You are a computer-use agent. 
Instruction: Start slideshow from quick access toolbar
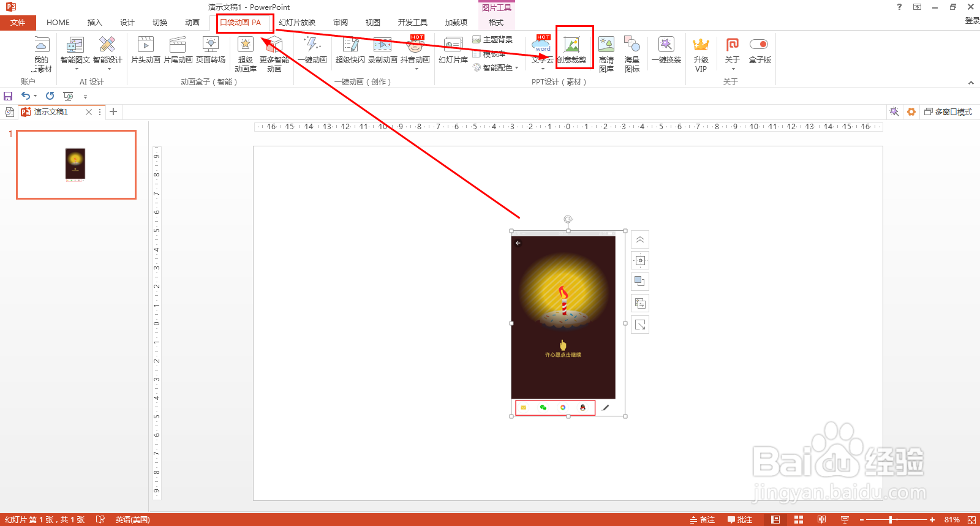(68, 96)
